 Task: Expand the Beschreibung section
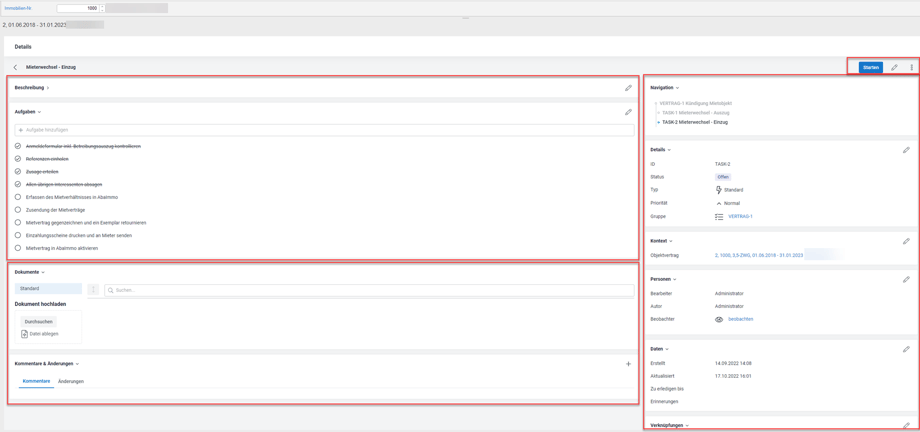tap(48, 88)
